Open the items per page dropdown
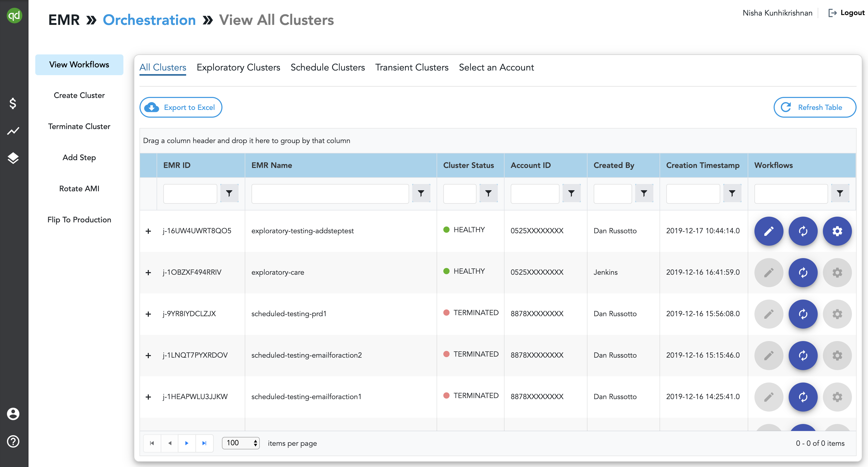The image size is (868, 467). point(241,443)
